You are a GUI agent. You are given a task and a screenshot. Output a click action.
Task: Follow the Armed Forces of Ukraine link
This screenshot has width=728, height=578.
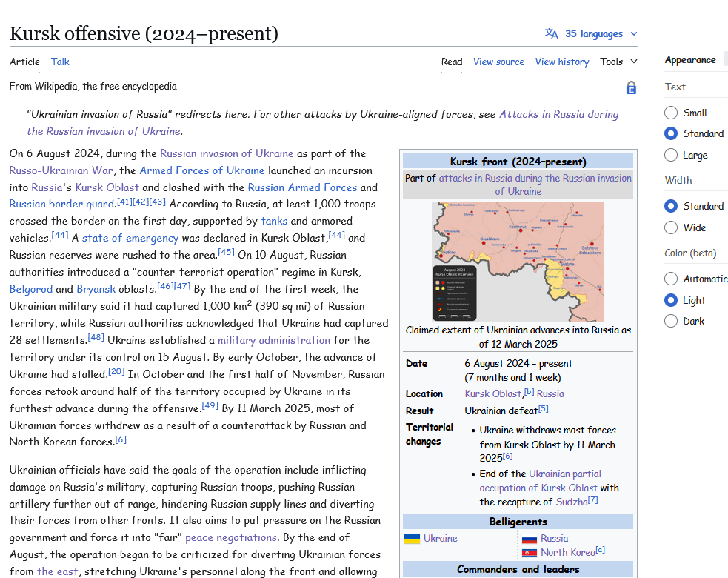[202, 170]
